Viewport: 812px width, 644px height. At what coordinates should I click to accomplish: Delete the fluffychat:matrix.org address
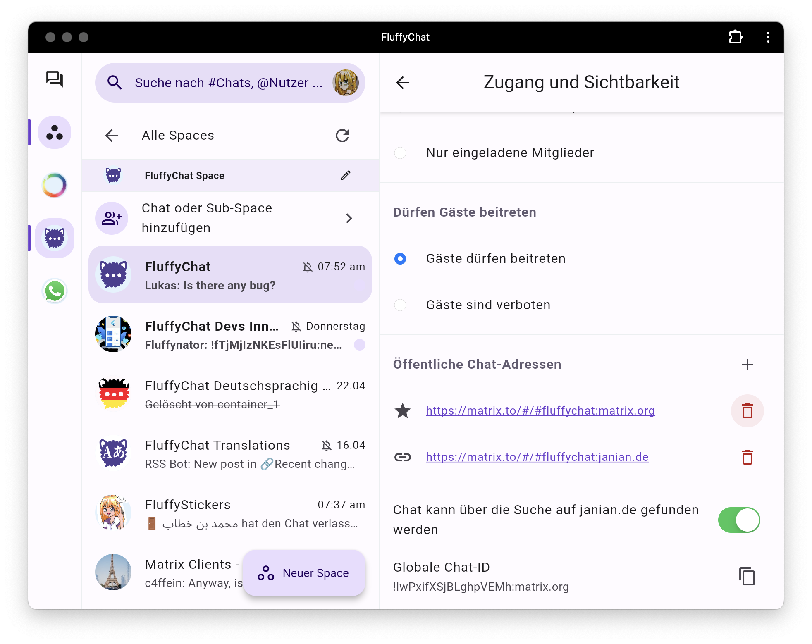pyautogui.click(x=747, y=411)
